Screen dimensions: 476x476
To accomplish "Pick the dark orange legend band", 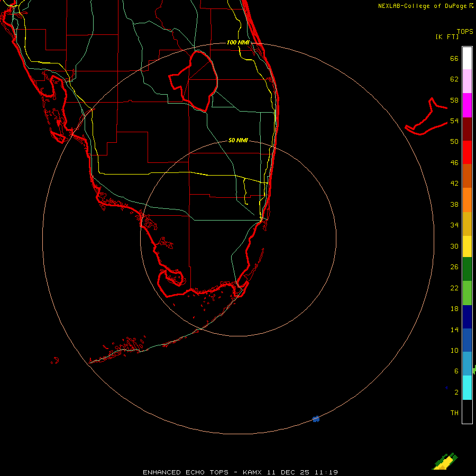I will (467, 176).
